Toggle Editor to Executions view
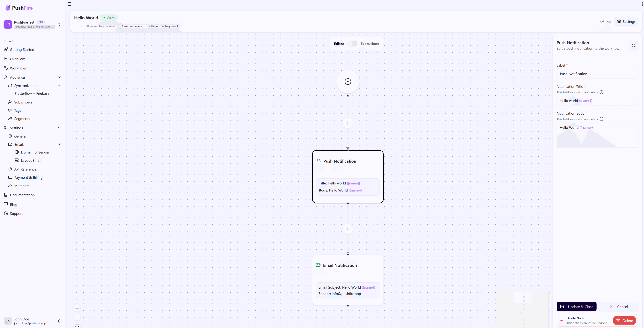Screen dimensions: 644x328 pos(352,44)
